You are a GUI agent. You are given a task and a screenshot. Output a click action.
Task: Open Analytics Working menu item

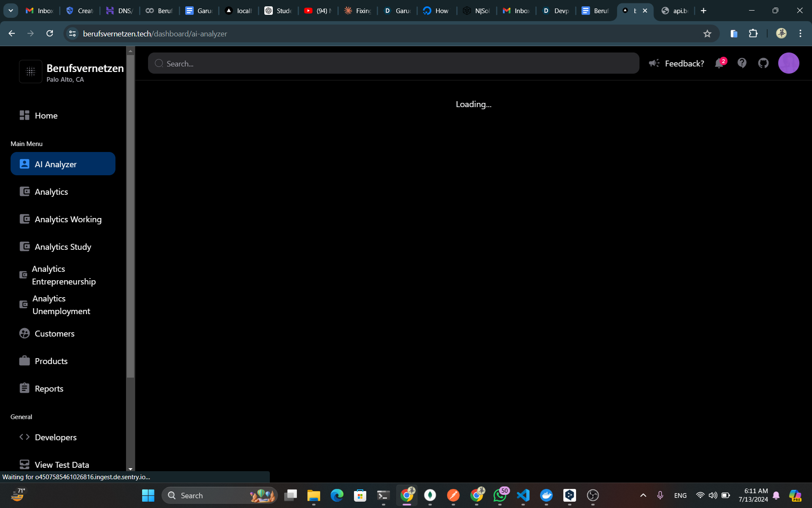coord(68,219)
